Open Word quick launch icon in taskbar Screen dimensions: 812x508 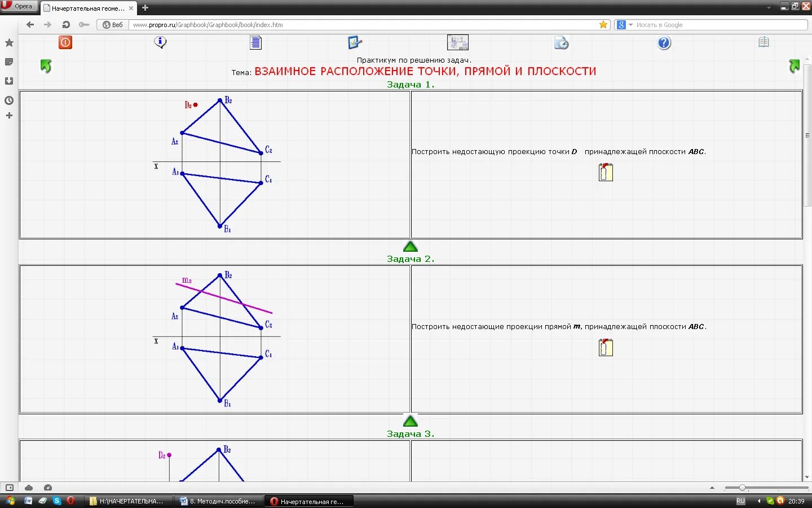[29, 501]
